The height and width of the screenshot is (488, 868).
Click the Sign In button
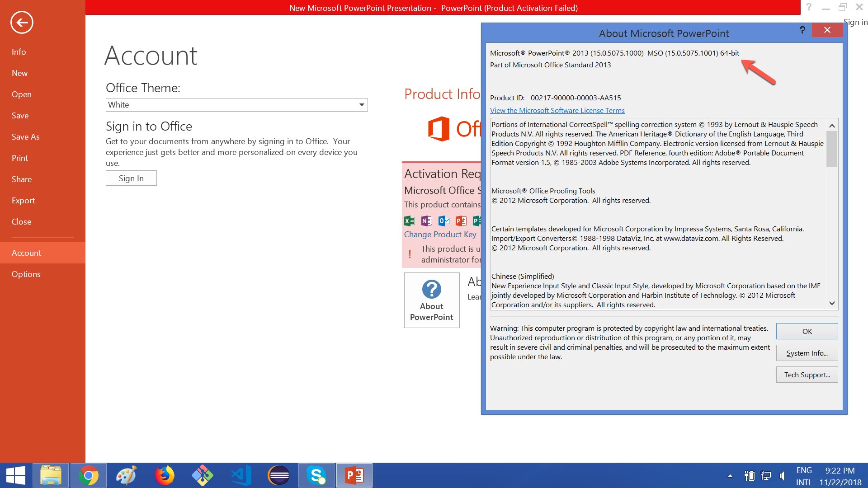(131, 178)
